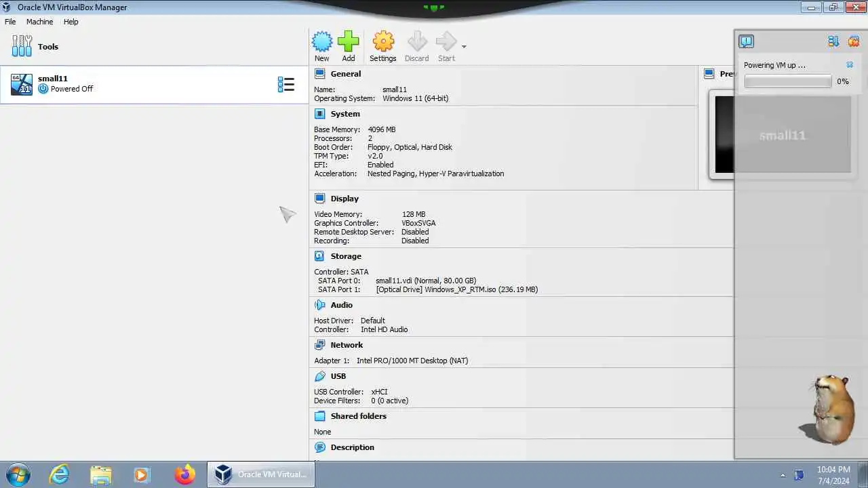Screen dimensions: 868x488
Task: Open the Display settings header link
Action: 344,199
